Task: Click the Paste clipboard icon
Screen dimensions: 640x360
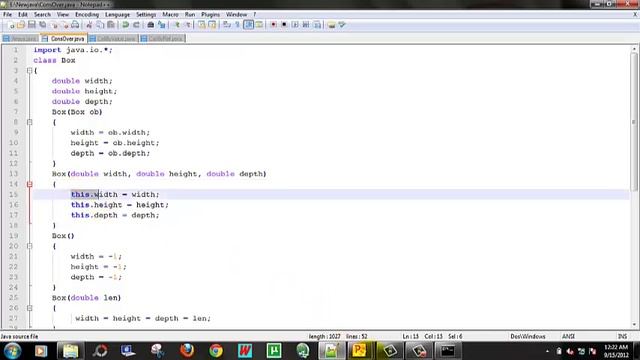Action: click(x=111, y=25)
